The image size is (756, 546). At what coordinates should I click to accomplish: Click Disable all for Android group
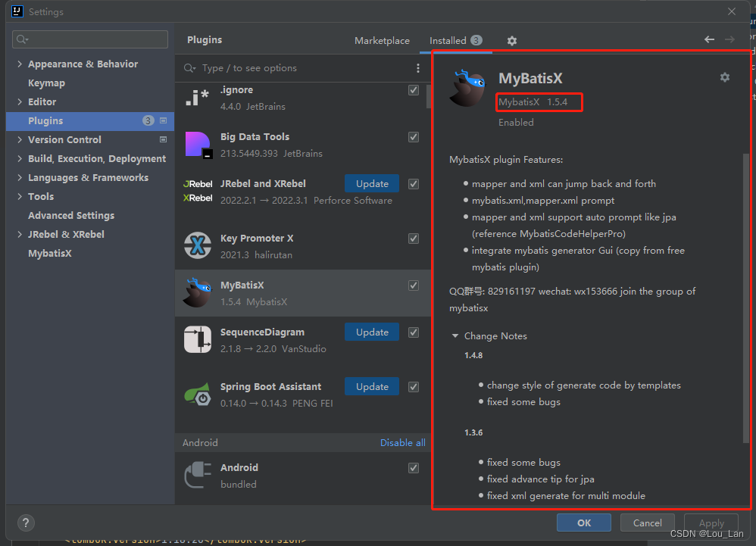[402, 442]
